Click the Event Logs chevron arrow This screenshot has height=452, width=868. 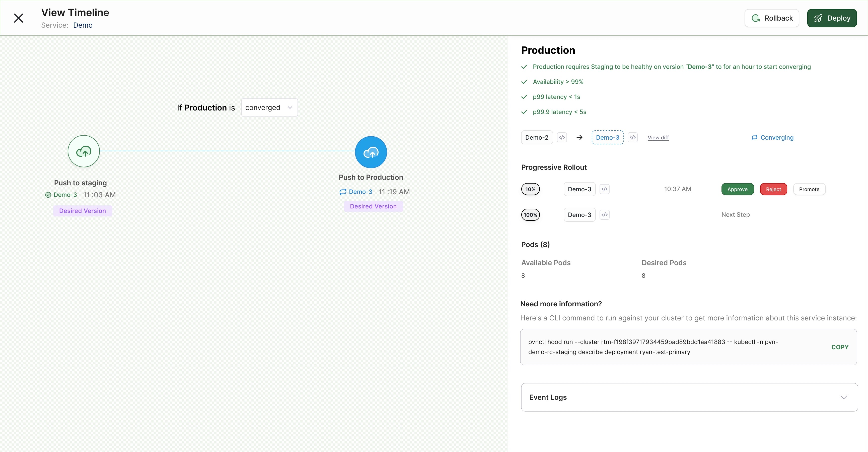[x=843, y=397]
